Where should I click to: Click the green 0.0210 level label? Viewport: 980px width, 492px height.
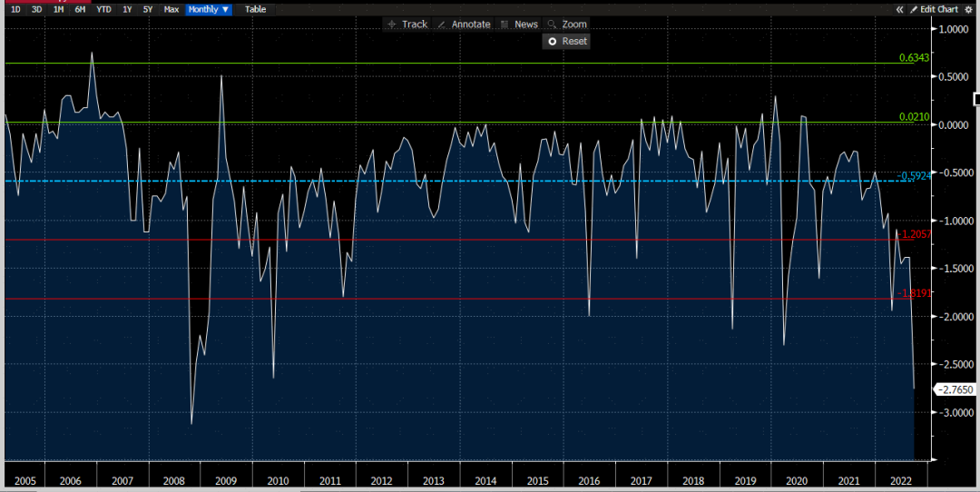pyautogui.click(x=914, y=117)
